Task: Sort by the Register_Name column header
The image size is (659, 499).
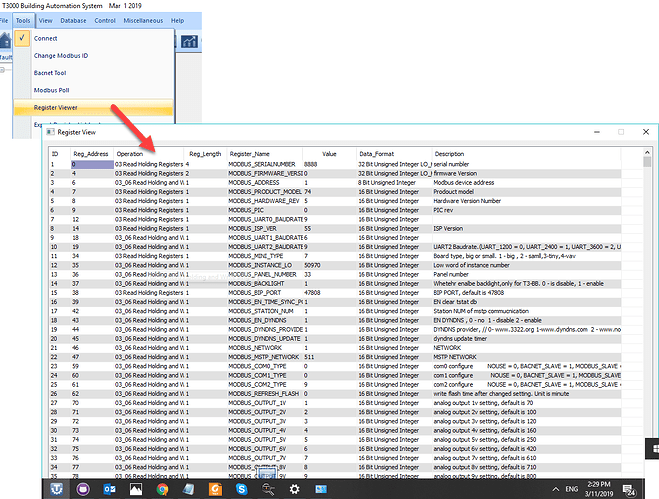Action: (252, 154)
